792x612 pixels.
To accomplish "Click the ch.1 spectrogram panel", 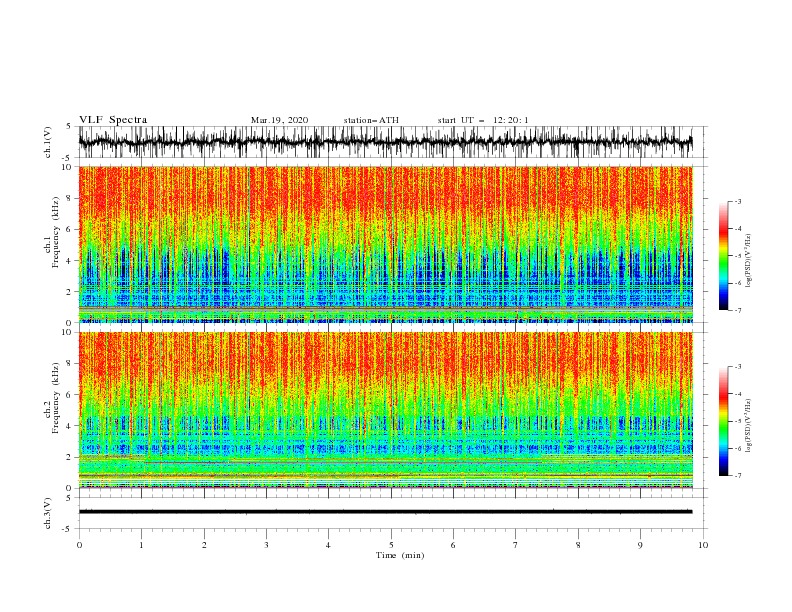I will tap(385, 244).
